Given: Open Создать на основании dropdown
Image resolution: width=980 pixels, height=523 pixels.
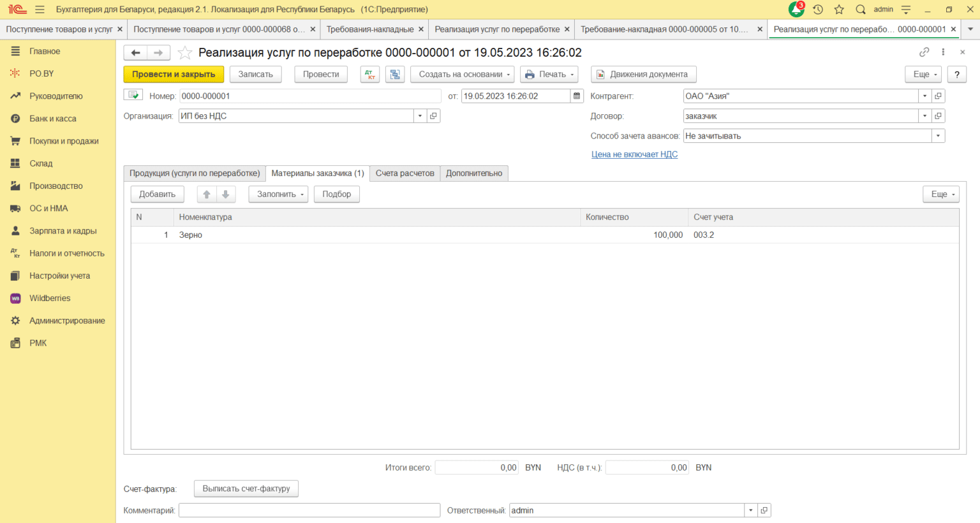Looking at the screenshot, I should pos(464,75).
